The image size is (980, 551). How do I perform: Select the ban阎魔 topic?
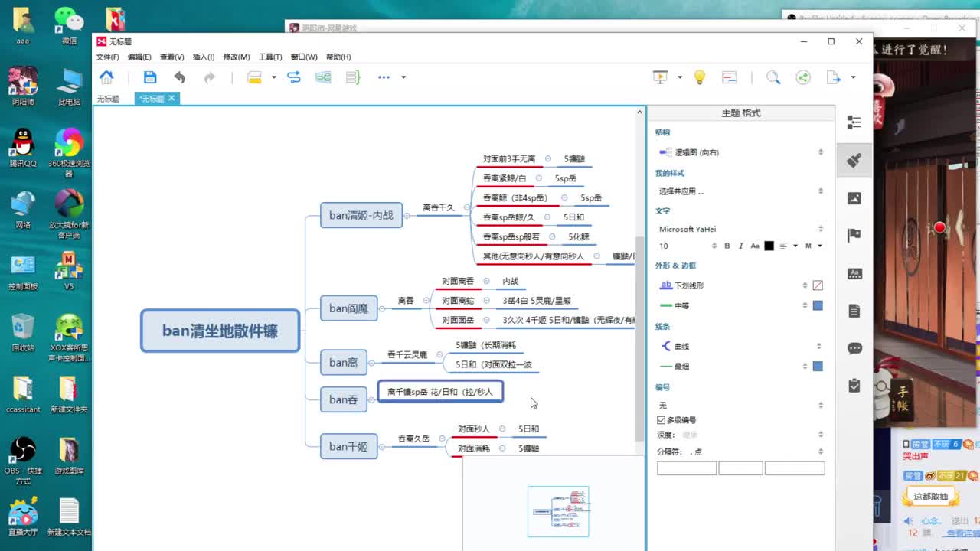coord(349,309)
